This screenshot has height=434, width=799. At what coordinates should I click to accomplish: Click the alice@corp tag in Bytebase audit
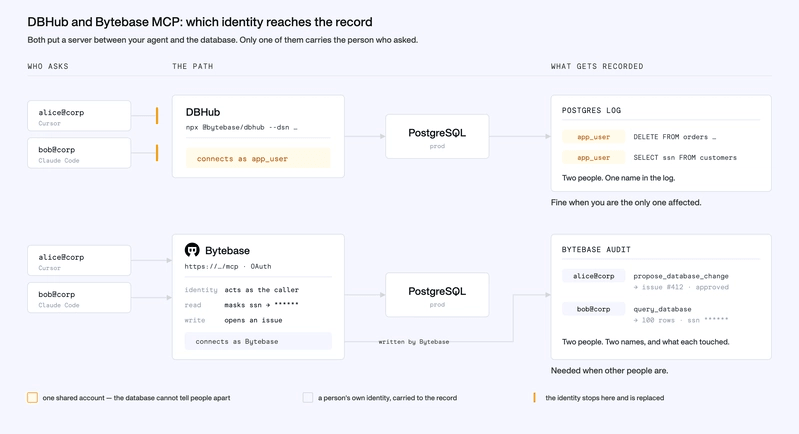[593, 276]
